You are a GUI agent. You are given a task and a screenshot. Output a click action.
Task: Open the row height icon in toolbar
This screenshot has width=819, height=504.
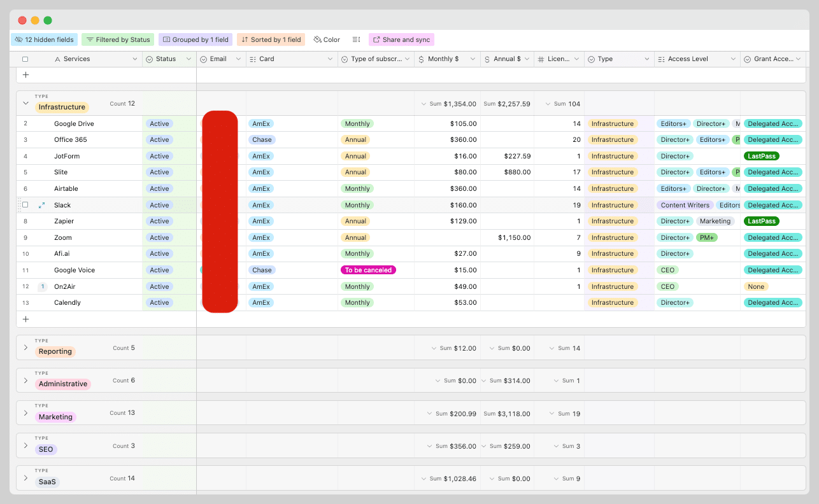click(x=357, y=39)
